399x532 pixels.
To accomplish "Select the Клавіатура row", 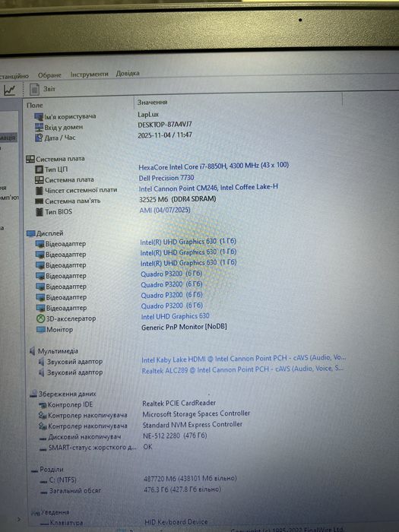I will (66, 523).
